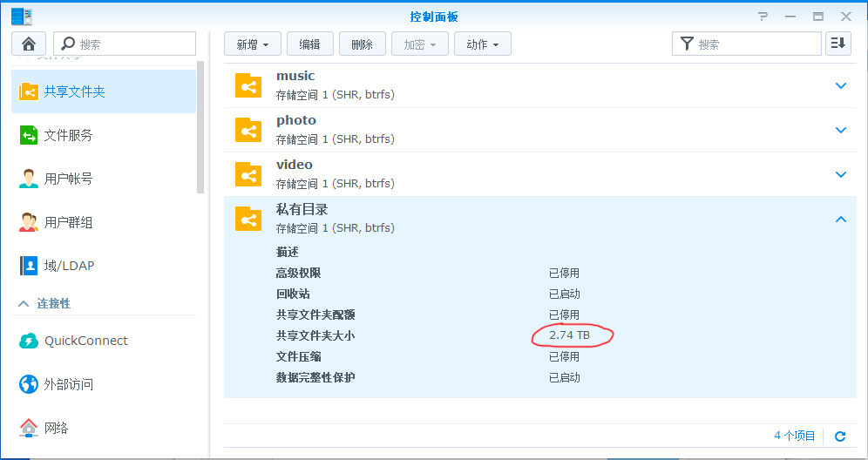Image resolution: width=868 pixels, height=460 pixels.
Task: Click the 删除 button
Action: click(x=362, y=44)
